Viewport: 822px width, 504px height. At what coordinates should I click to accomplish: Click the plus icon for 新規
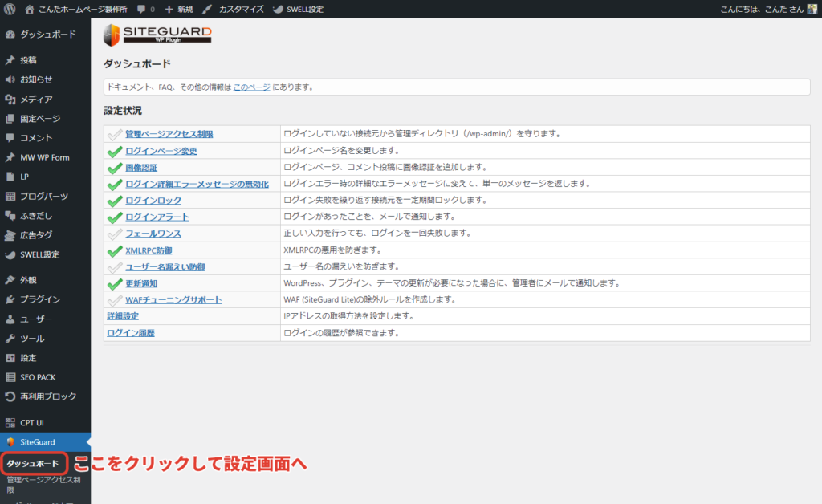pyautogui.click(x=169, y=10)
